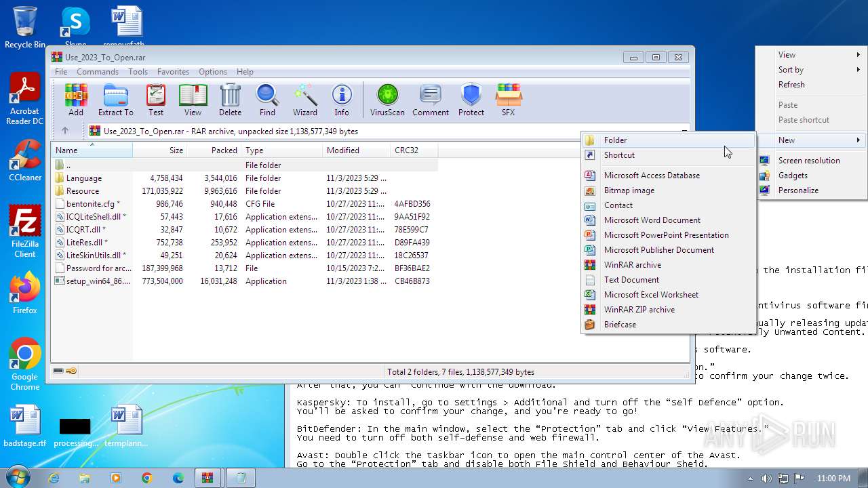Go up one level arrow in WinRAR

tap(65, 131)
